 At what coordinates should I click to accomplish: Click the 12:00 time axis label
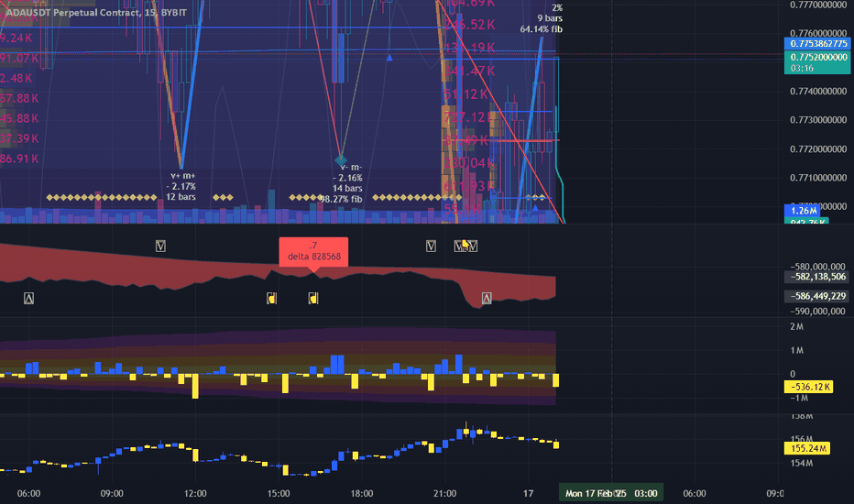click(195, 493)
